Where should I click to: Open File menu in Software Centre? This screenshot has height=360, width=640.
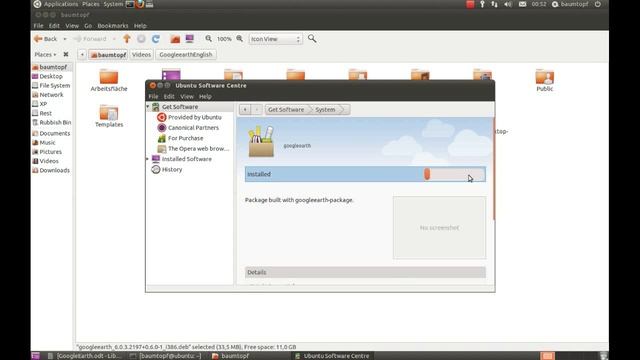(153, 97)
